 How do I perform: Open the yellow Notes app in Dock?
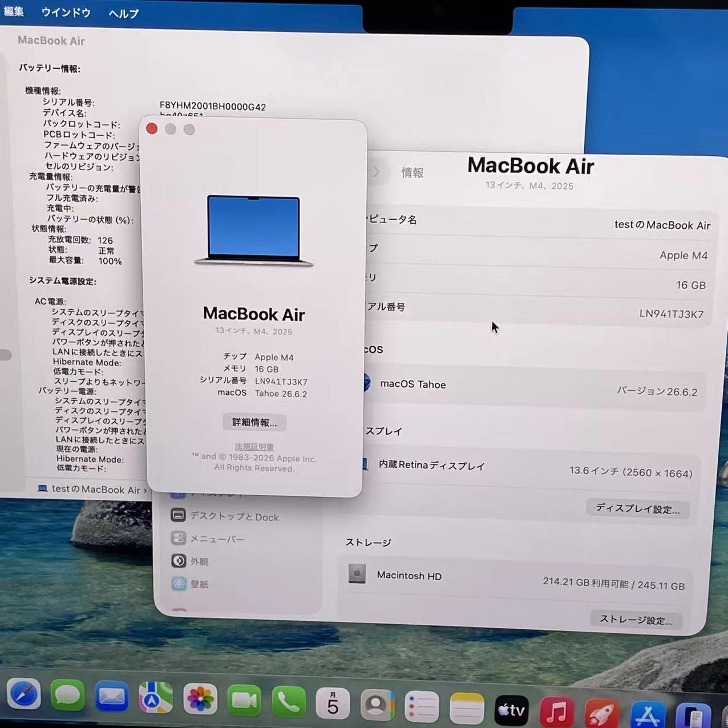[466, 709]
